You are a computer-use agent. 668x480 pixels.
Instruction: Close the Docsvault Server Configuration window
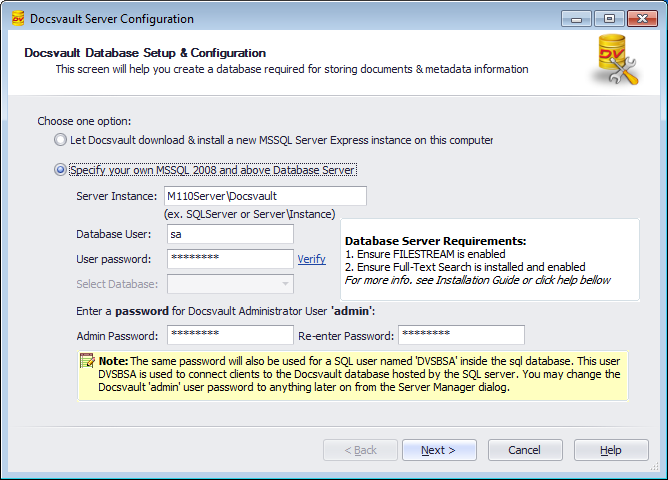pos(642,19)
